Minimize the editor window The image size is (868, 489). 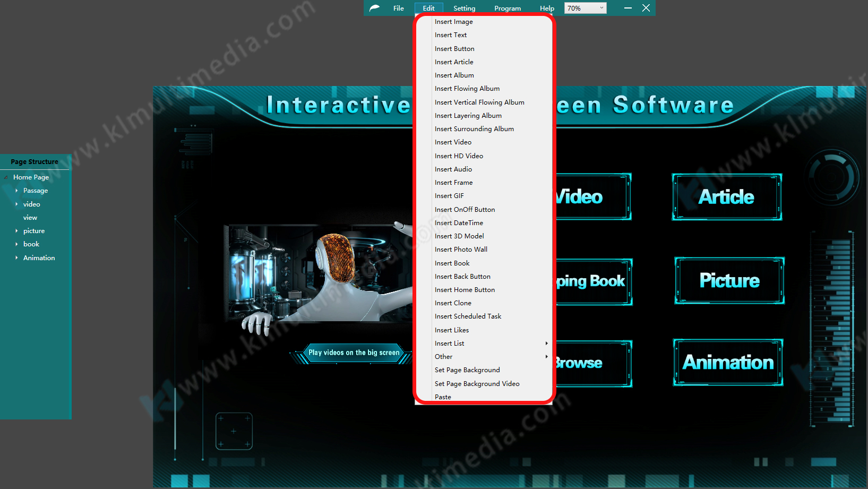click(628, 8)
